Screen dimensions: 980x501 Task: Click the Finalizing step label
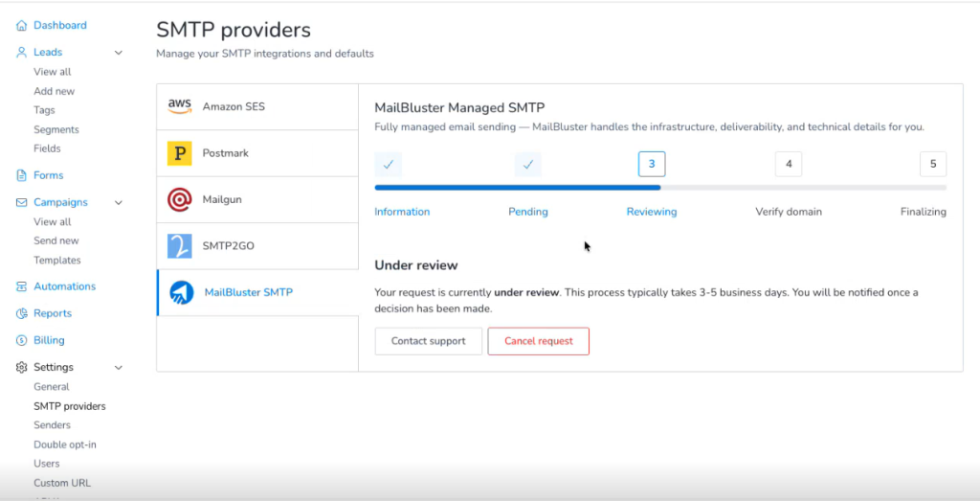click(924, 212)
